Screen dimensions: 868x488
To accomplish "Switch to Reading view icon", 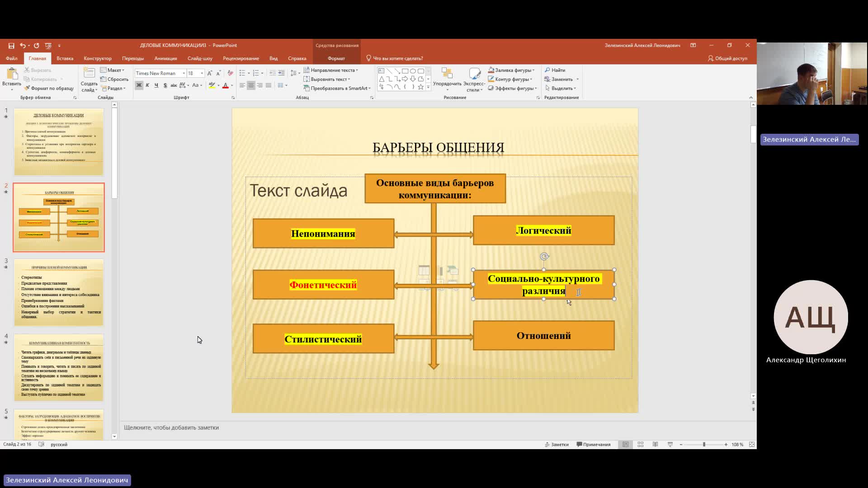I will (x=655, y=445).
